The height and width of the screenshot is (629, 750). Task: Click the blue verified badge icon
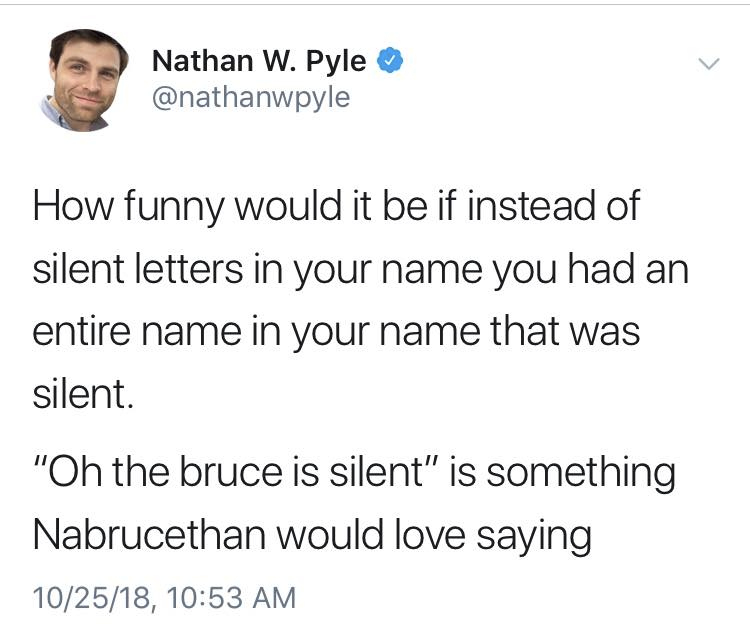[391, 61]
